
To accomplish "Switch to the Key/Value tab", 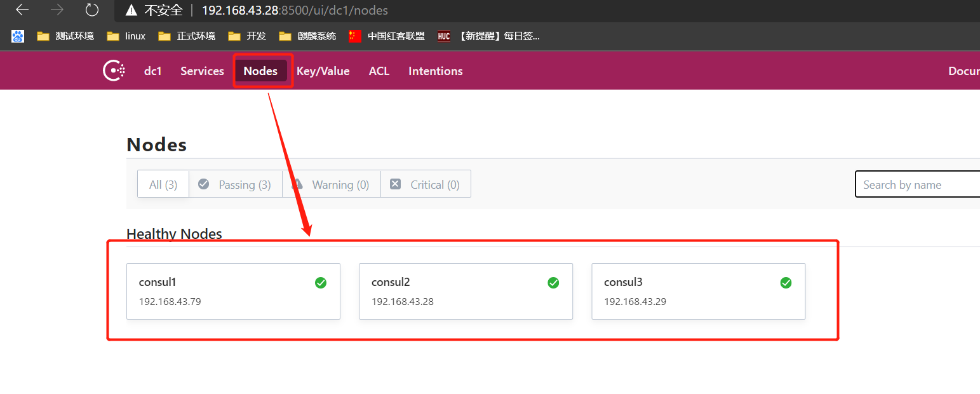I will coord(323,71).
